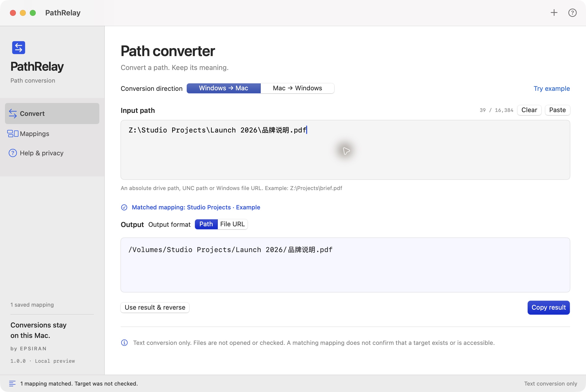Open help via question mark icon in title bar
Image resolution: width=586 pixels, height=392 pixels.
coord(573,12)
